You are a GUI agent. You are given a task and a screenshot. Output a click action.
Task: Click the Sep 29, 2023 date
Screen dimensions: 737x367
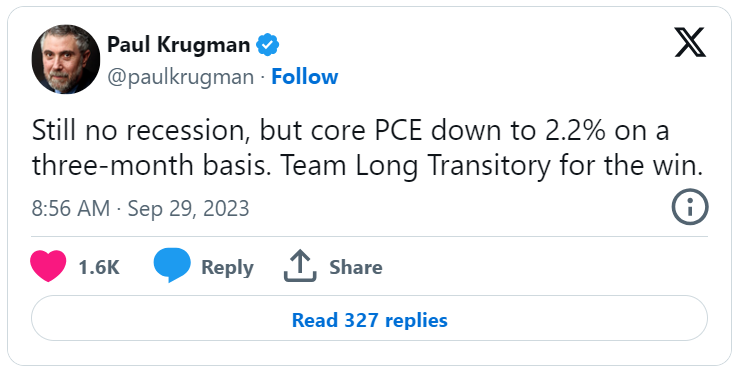188,208
